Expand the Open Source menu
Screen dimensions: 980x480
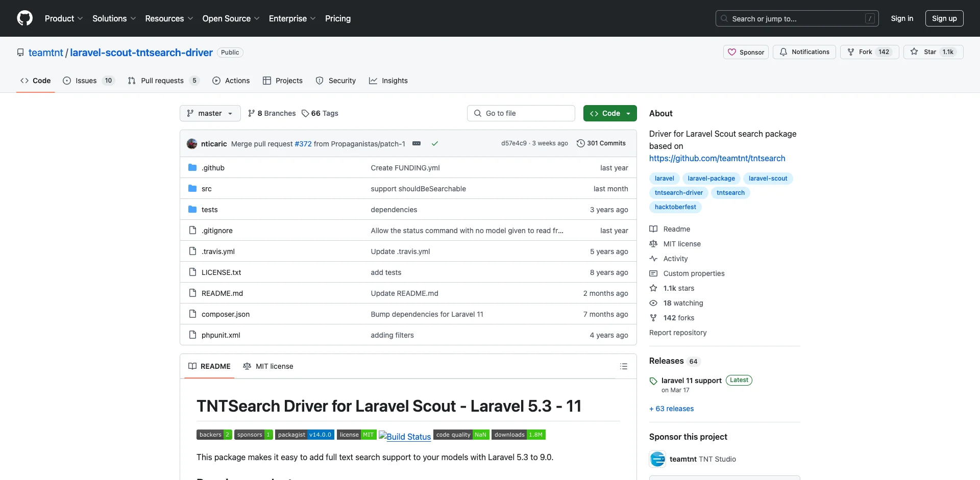[x=231, y=18]
